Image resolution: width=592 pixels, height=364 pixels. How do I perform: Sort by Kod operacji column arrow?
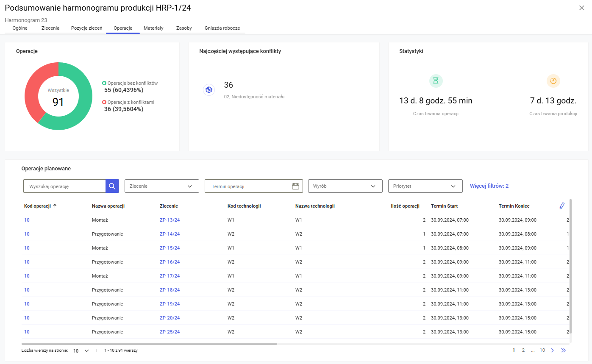pos(55,206)
